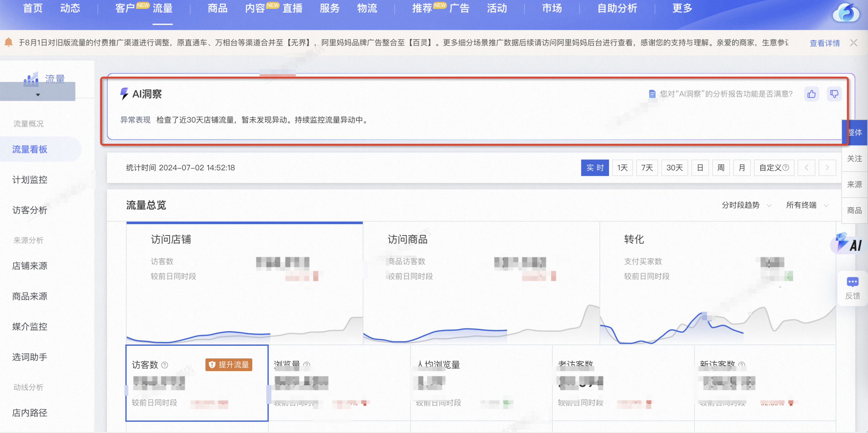Select the 周 time granularity
The height and width of the screenshot is (433, 868).
coord(721,168)
